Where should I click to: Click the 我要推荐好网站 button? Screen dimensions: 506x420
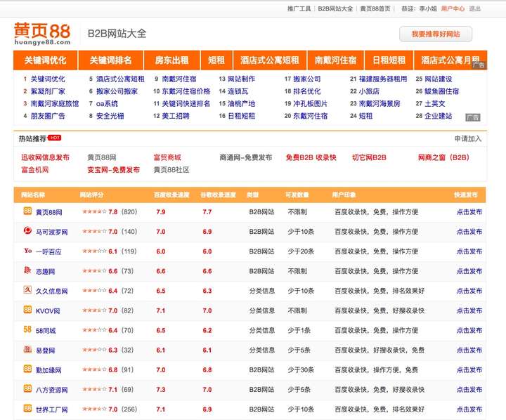pyautogui.click(x=436, y=34)
